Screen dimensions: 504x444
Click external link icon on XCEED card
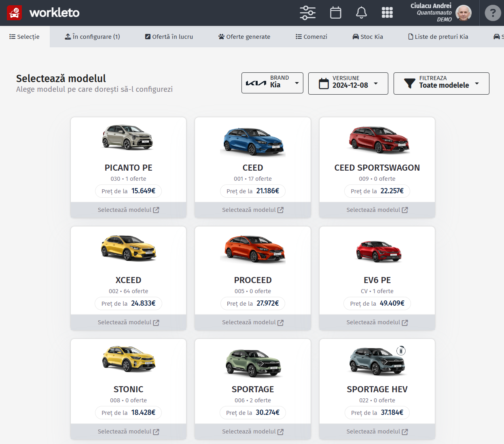(156, 323)
